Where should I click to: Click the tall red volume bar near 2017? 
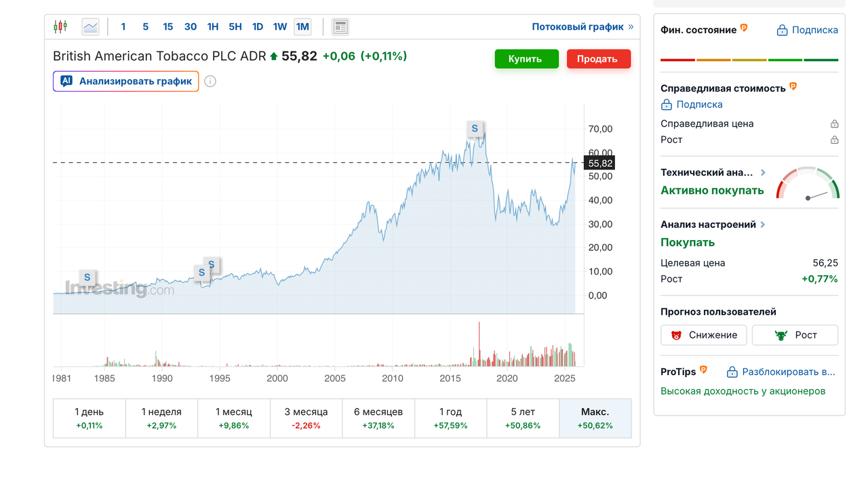pos(479,343)
